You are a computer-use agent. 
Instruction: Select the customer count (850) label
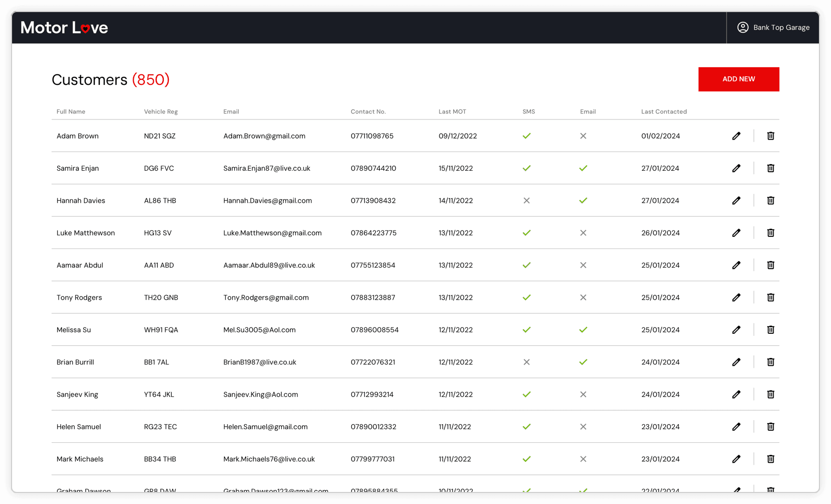(x=150, y=80)
